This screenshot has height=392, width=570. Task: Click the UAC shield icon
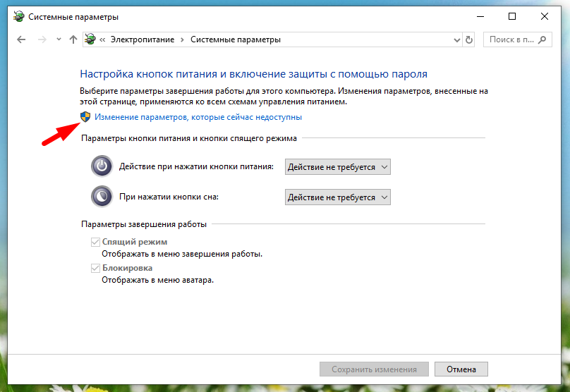pyautogui.click(x=85, y=117)
